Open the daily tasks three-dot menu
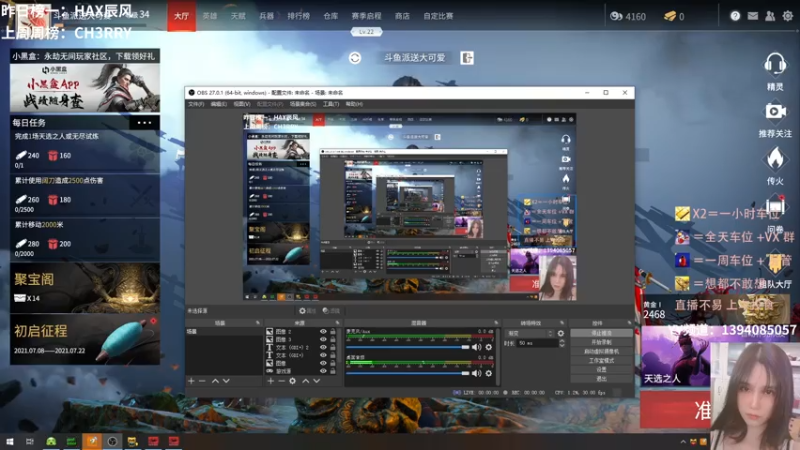The height and width of the screenshot is (450, 800). click(x=144, y=122)
